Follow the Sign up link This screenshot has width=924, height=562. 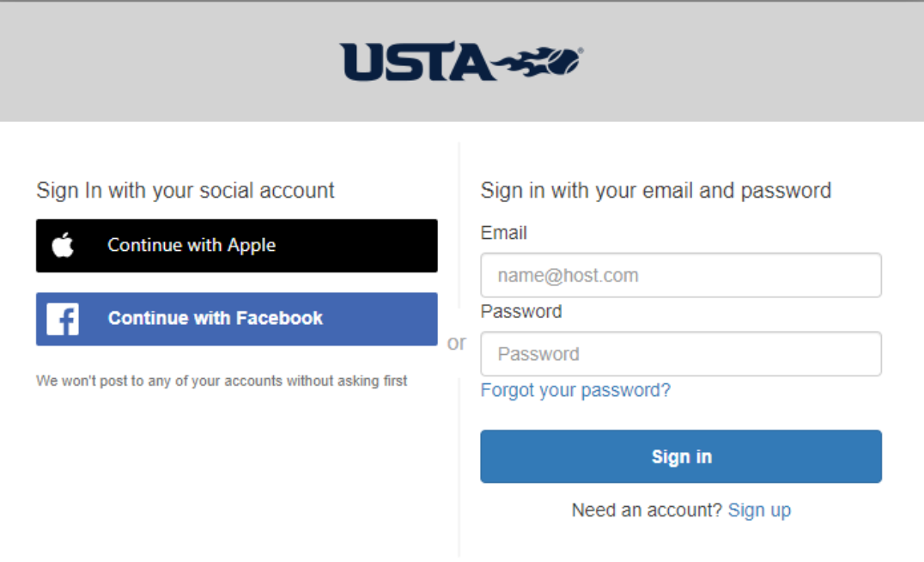click(x=760, y=510)
